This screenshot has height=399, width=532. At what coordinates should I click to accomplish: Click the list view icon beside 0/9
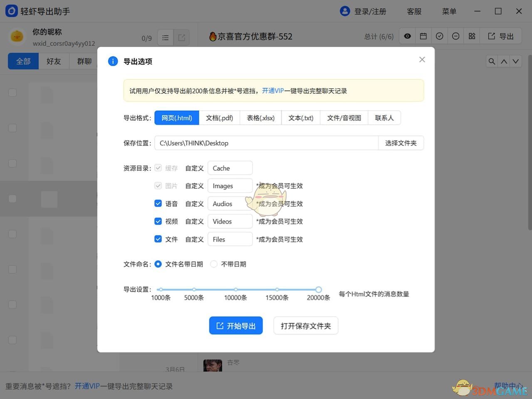coord(165,37)
